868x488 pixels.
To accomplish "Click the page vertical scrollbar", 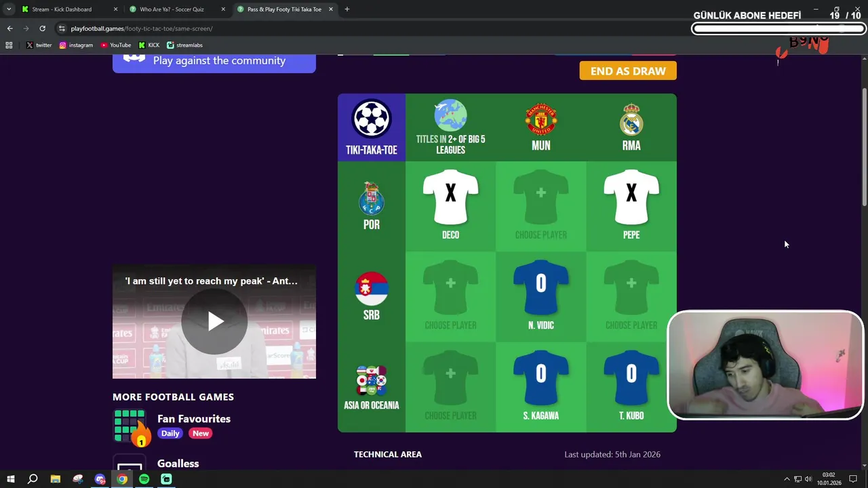I will pos(864,147).
